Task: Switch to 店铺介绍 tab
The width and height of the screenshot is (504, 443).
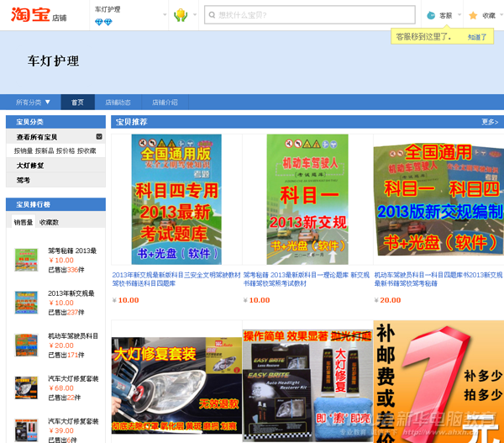Action: [x=165, y=103]
